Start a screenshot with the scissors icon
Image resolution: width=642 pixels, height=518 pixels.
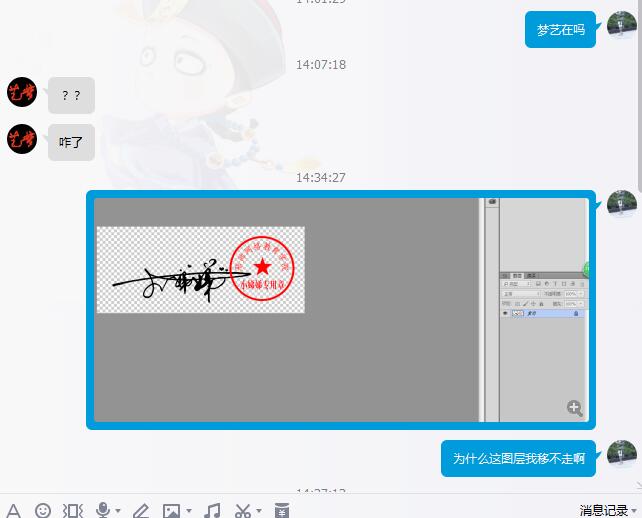243,510
